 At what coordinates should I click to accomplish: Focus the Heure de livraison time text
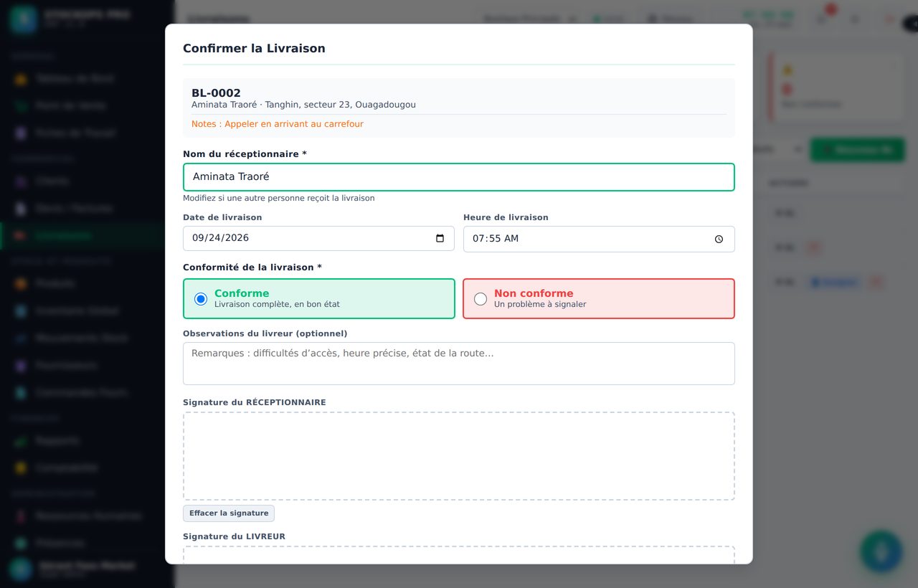tap(496, 239)
